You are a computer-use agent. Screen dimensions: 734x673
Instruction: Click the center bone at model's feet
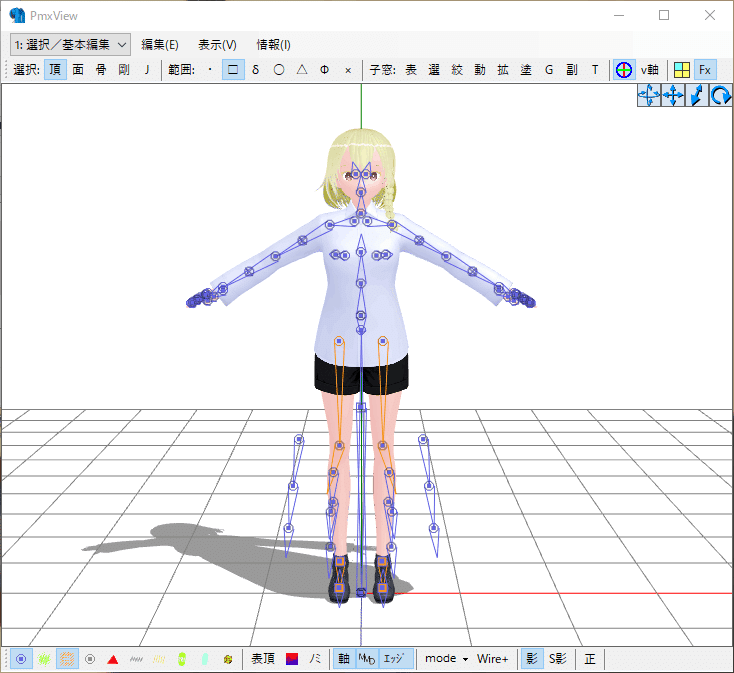361,593
